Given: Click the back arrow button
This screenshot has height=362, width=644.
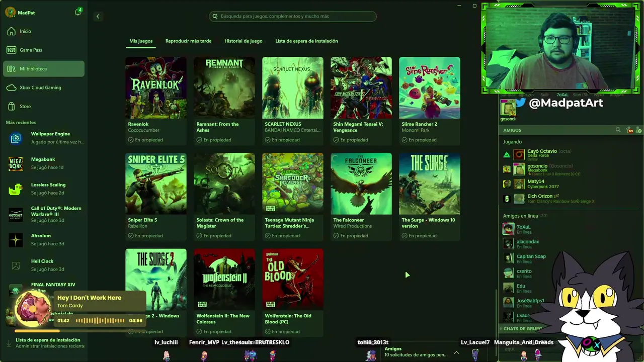Looking at the screenshot, I should 98,16.
